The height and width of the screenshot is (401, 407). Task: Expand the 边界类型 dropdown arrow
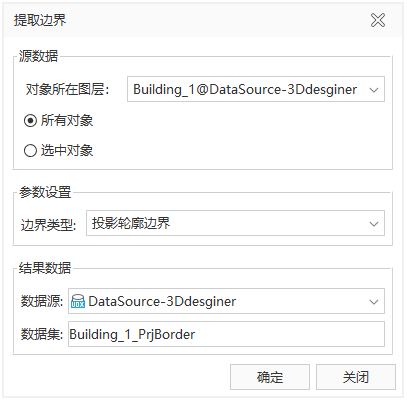[x=374, y=224]
